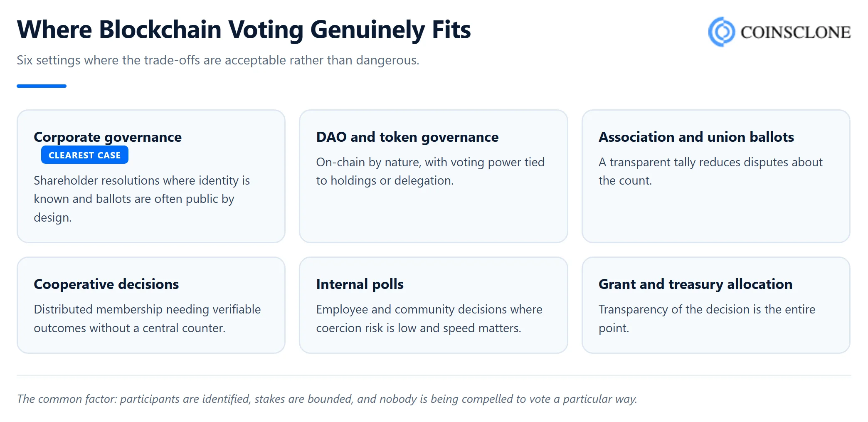Open the Corporate governance card heading

click(x=108, y=137)
